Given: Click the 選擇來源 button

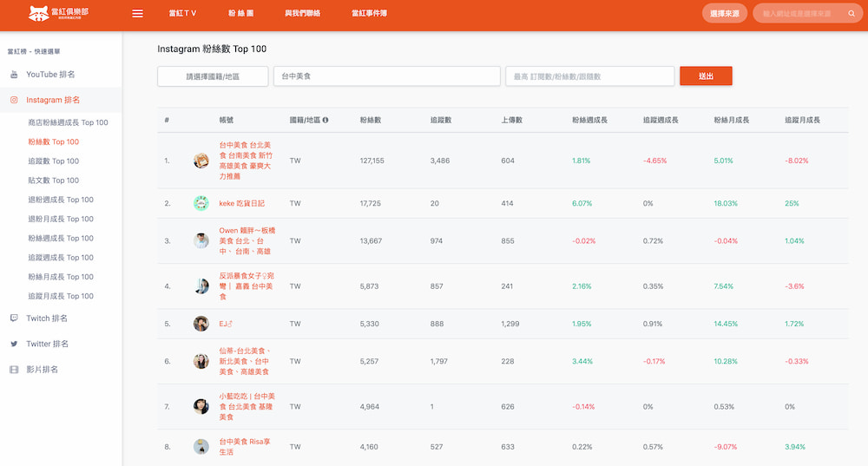Looking at the screenshot, I should (725, 13).
